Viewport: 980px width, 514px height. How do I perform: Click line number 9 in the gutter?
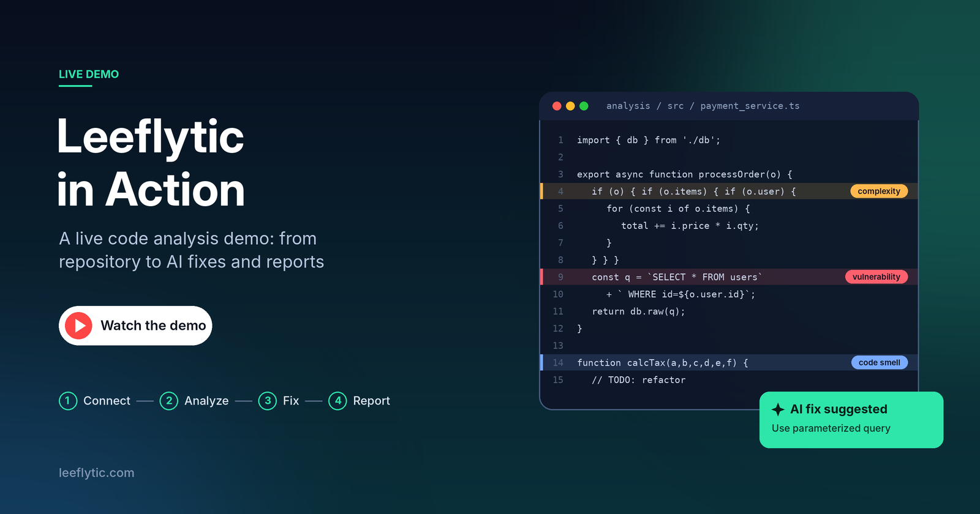[x=560, y=277]
